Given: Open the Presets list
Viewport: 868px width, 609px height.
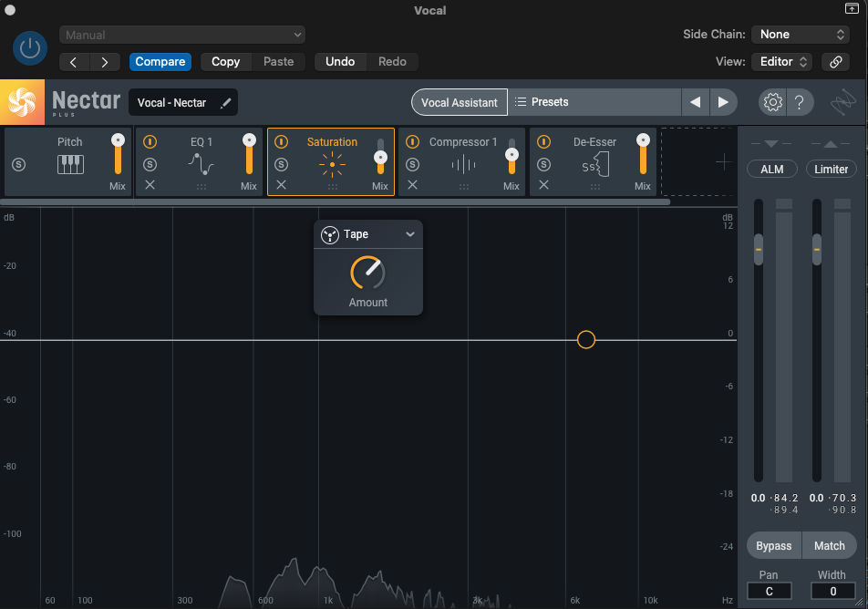Looking at the screenshot, I should point(594,102).
